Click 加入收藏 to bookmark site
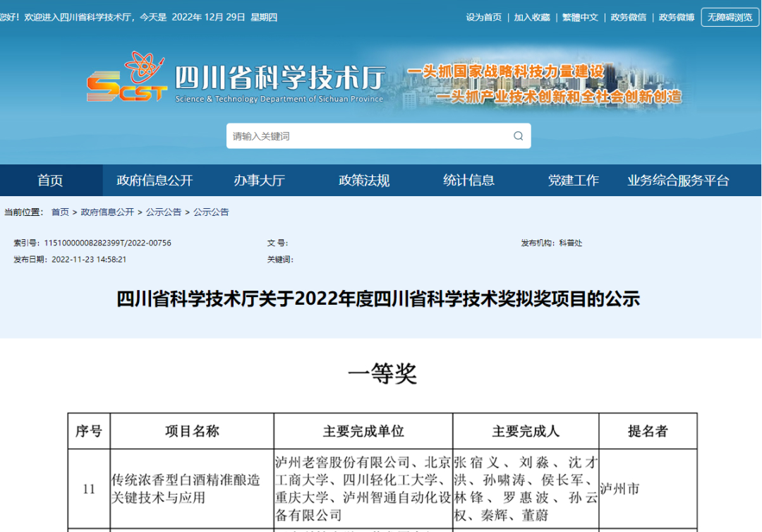 (x=531, y=17)
